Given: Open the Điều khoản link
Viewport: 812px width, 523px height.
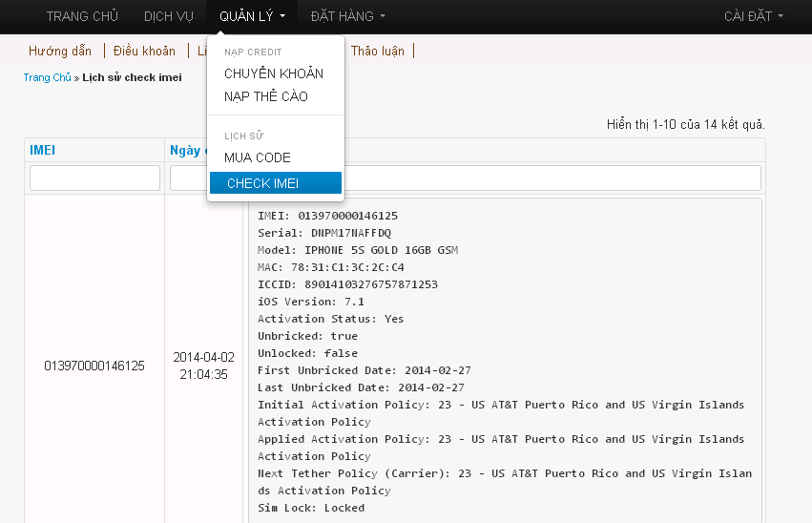Looking at the screenshot, I should point(144,51).
